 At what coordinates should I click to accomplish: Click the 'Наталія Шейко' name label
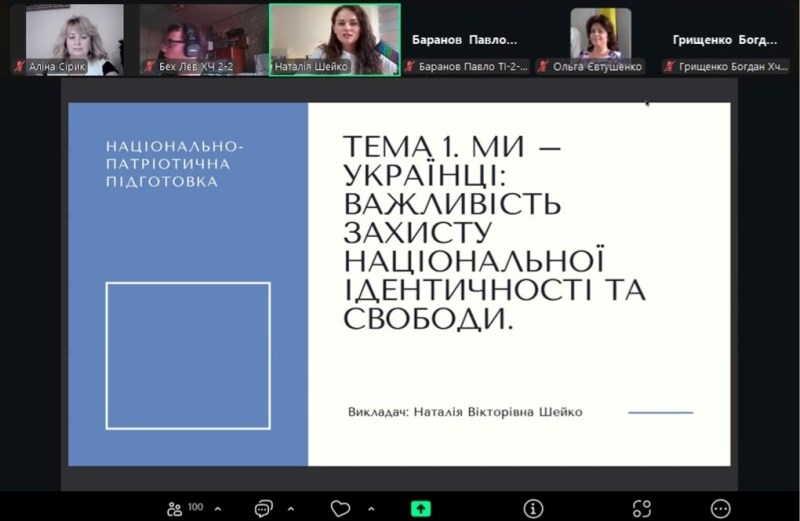tap(311, 67)
